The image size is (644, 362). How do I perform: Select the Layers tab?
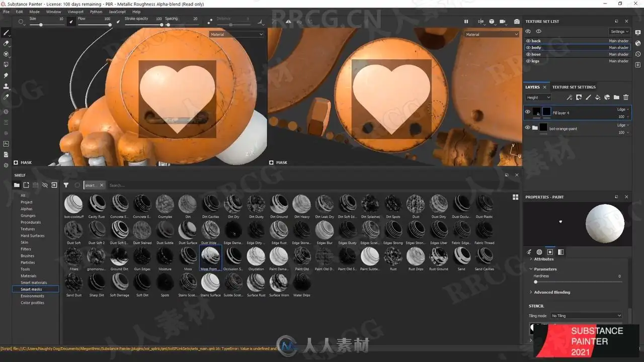532,87
